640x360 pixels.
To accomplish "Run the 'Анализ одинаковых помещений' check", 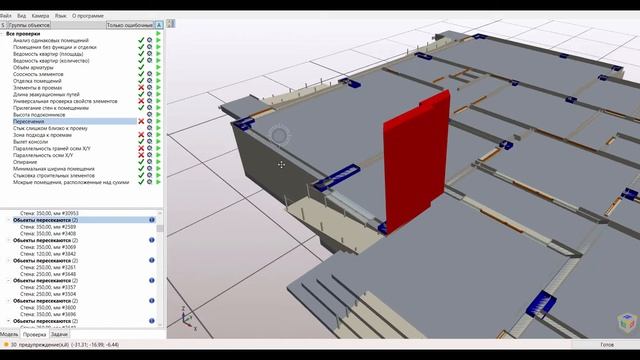I will [158, 40].
